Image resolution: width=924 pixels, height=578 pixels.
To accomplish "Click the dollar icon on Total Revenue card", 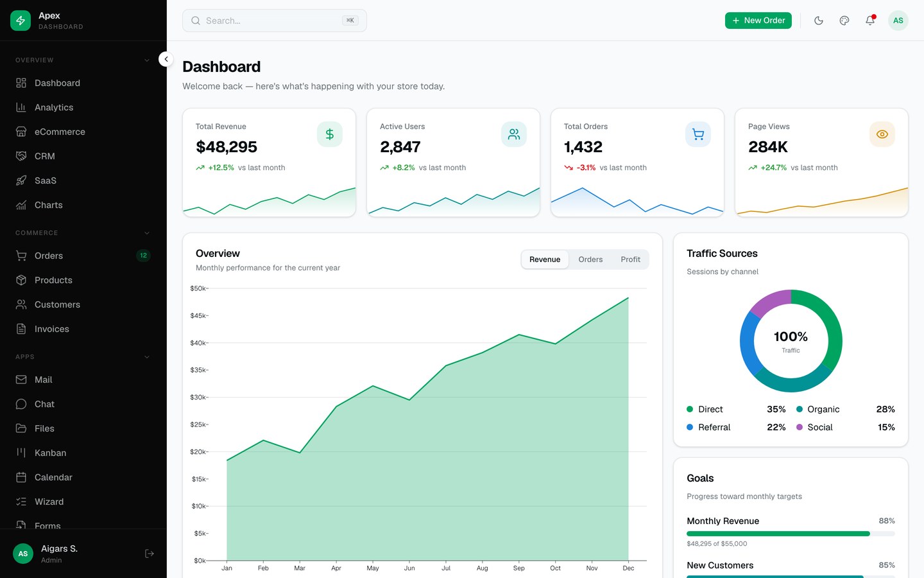I will (330, 134).
